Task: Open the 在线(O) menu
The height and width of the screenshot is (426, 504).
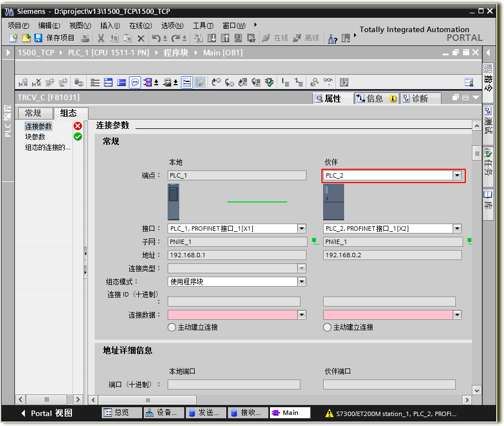Action: pos(141,25)
